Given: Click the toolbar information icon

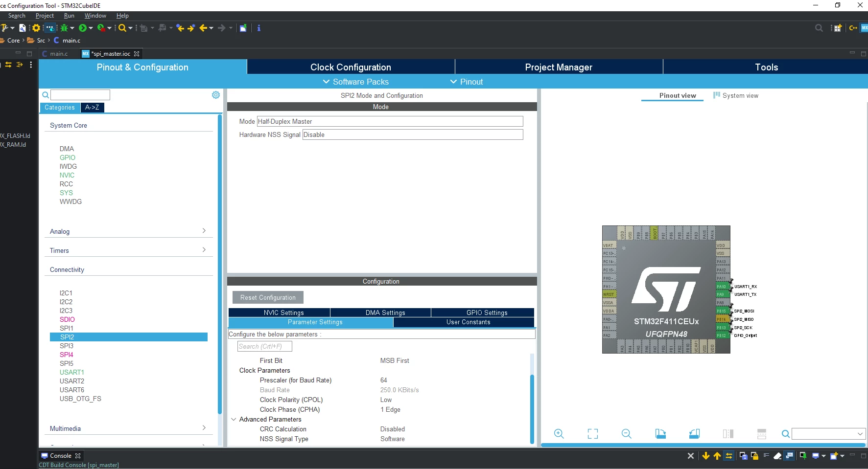Looking at the screenshot, I should (x=259, y=28).
